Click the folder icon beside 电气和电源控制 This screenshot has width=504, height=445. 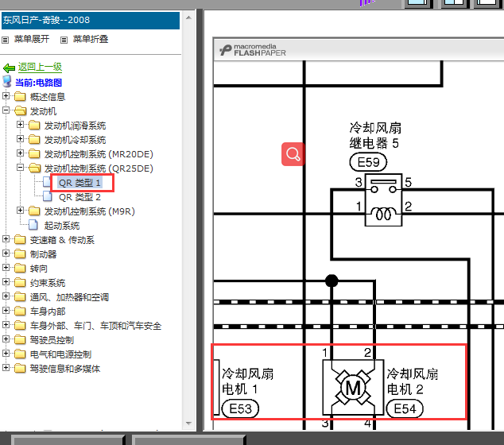click(20, 354)
